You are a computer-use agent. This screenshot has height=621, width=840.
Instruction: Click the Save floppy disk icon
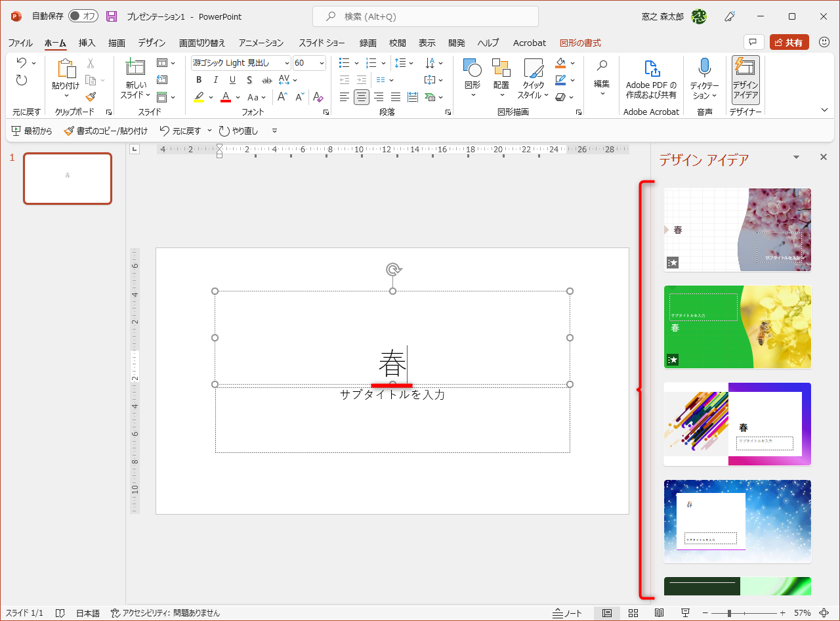tap(112, 16)
